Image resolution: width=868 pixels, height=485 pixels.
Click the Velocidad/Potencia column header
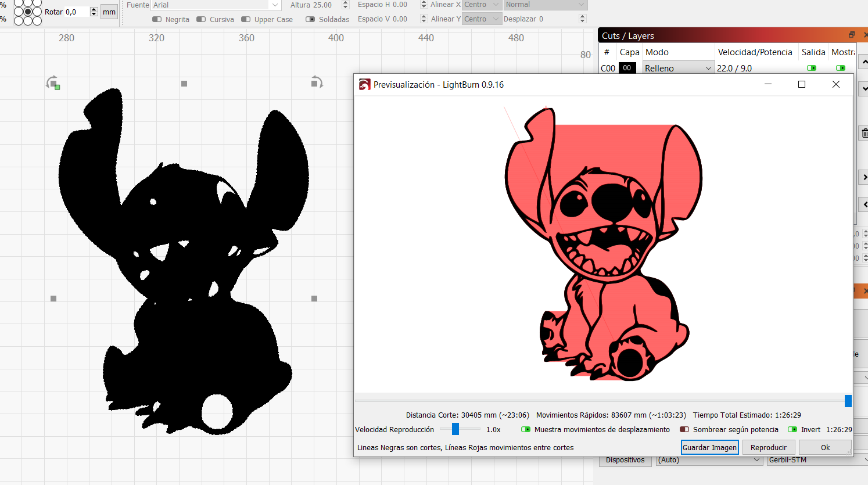(755, 52)
